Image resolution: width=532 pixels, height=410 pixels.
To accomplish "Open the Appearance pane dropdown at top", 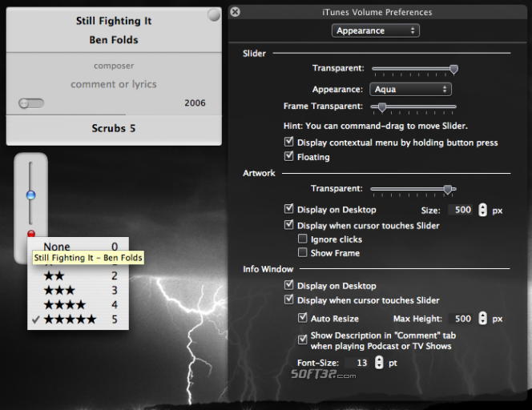I will coord(376,30).
